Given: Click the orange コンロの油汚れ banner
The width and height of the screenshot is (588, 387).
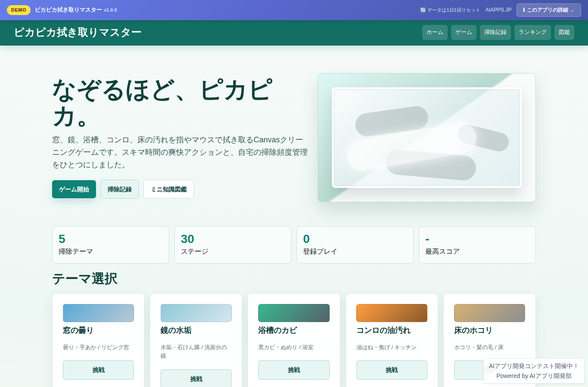Looking at the screenshot, I should pyautogui.click(x=392, y=313).
